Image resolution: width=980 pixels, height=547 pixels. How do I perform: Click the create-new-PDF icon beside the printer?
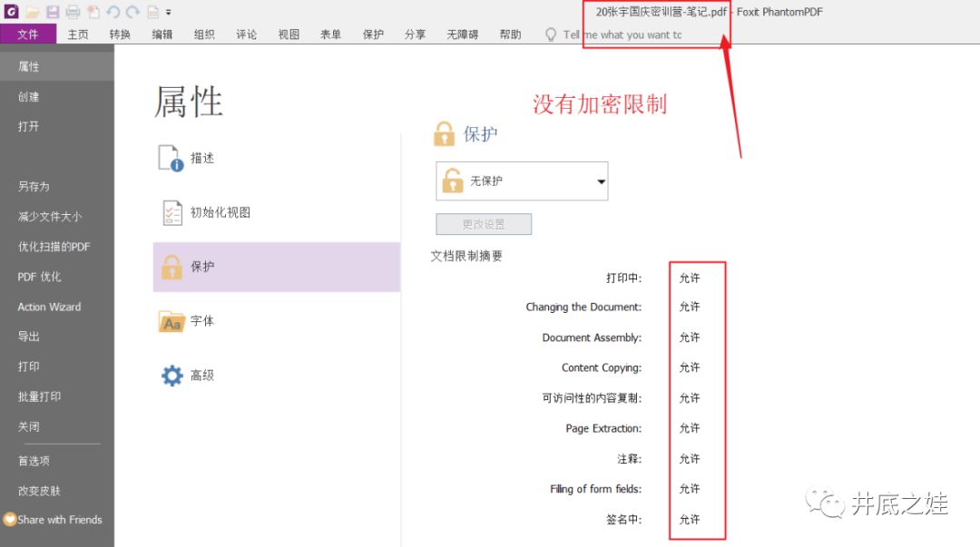[93, 12]
